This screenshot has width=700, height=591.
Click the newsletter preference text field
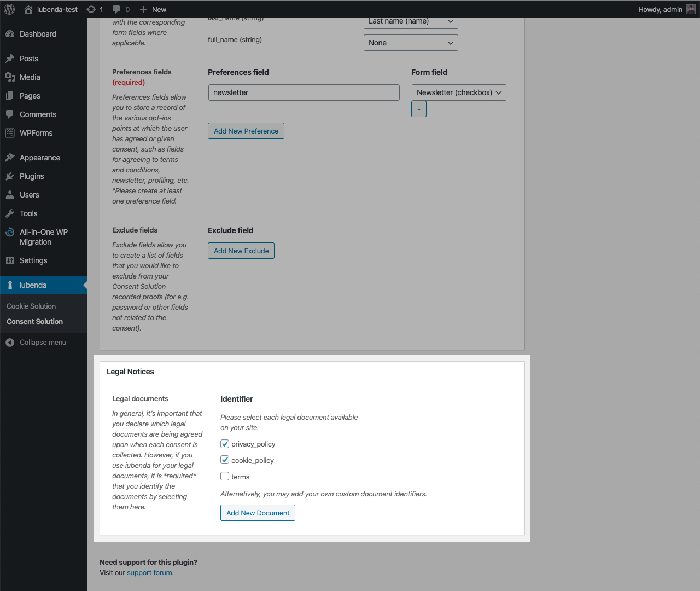point(304,92)
